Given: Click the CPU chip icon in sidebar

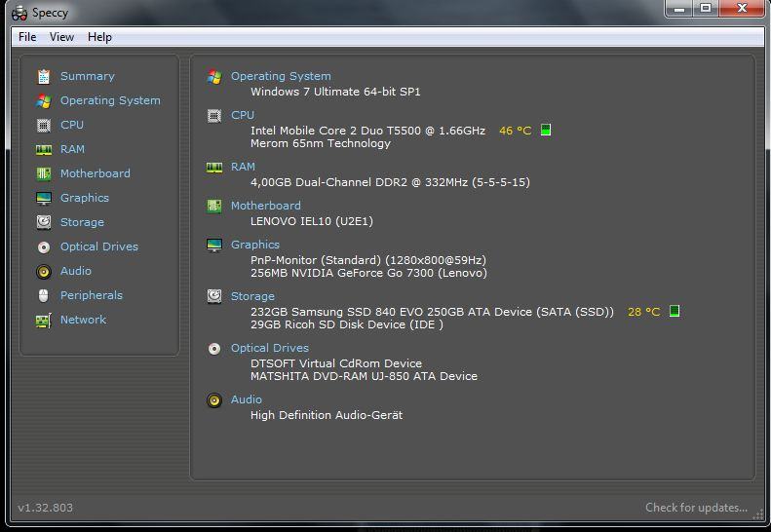Looking at the screenshot, I should (x=44, y=126).
